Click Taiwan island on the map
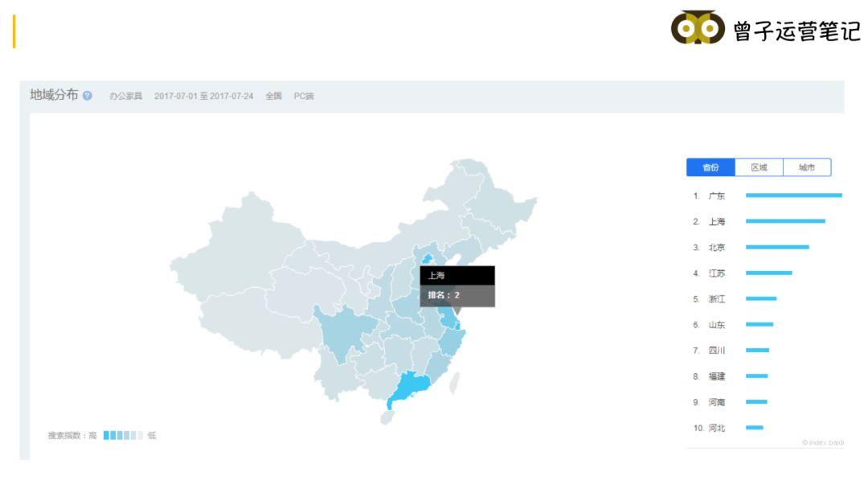 click(454, 383)
